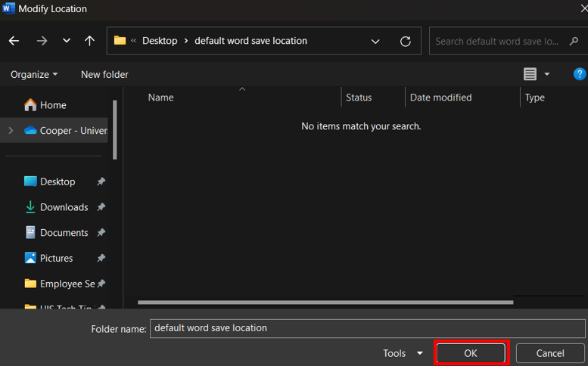
Task: Expand the Cooper OneDrive tree node
Action: click(x=11, y=131)
